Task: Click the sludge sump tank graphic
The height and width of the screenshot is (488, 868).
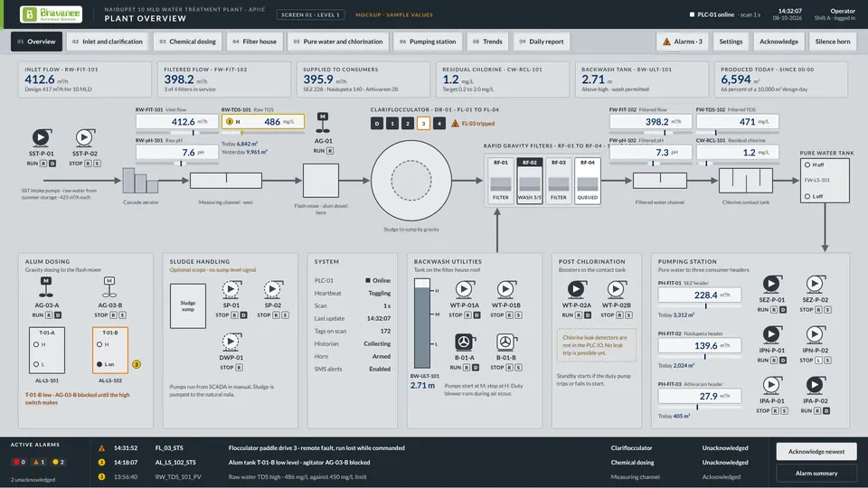Action: tap(188, 306)
